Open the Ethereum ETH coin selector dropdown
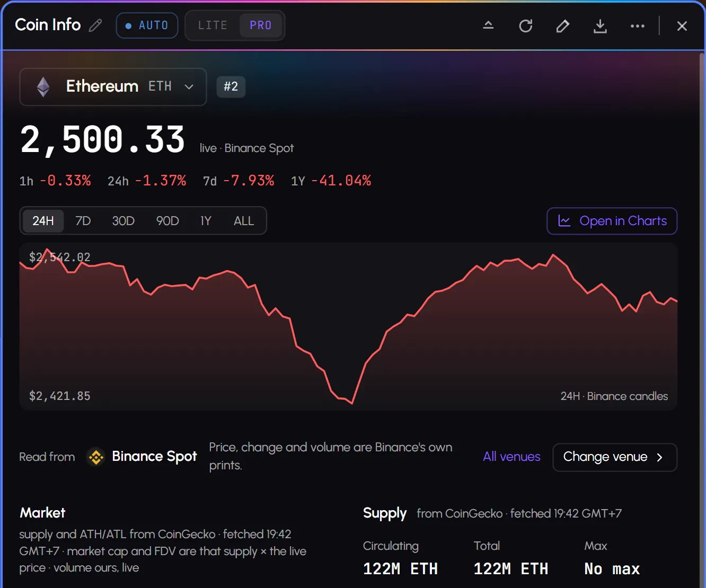This screenshot has height=588, width=706. 113,87
